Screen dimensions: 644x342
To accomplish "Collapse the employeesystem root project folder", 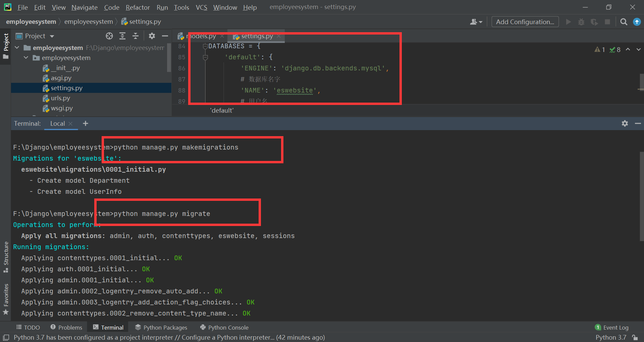I will [17, 48].
